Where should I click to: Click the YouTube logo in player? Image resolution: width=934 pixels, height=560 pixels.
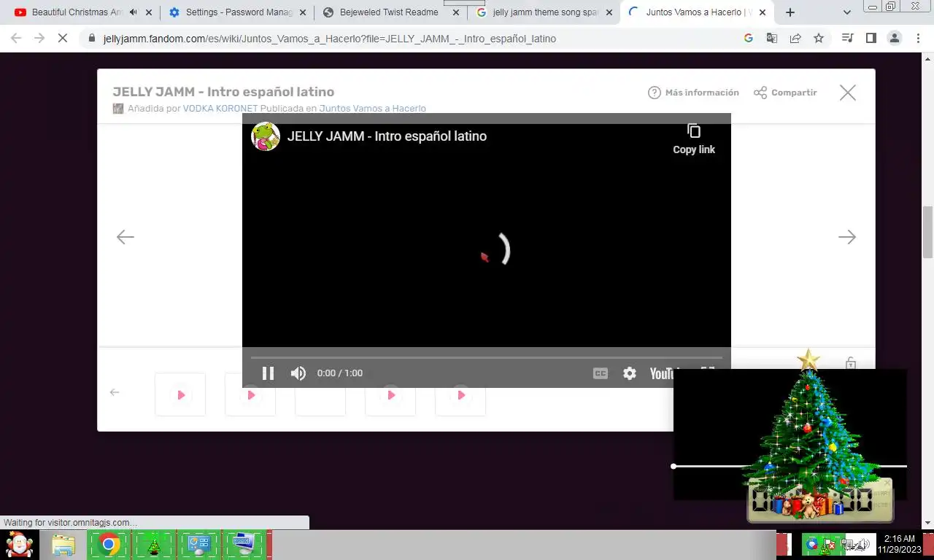[x=663, y=373]
